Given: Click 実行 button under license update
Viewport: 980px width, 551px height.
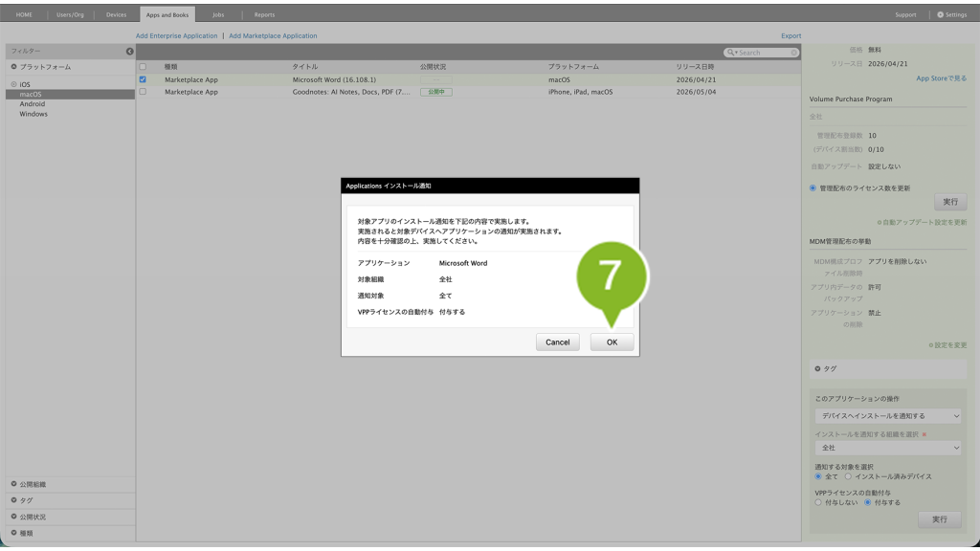Looking at the screenshot, I should click(x=950, y=202).
